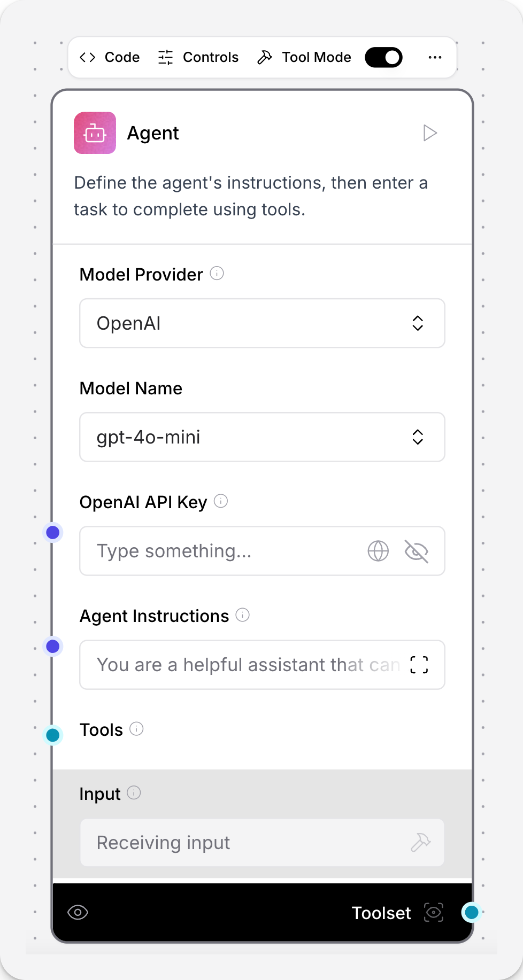The height and width of the screenshot is (980, 523).
Task: Click the globe icon in API Key field
Action: pyautogui.click(x=378, y=551)
